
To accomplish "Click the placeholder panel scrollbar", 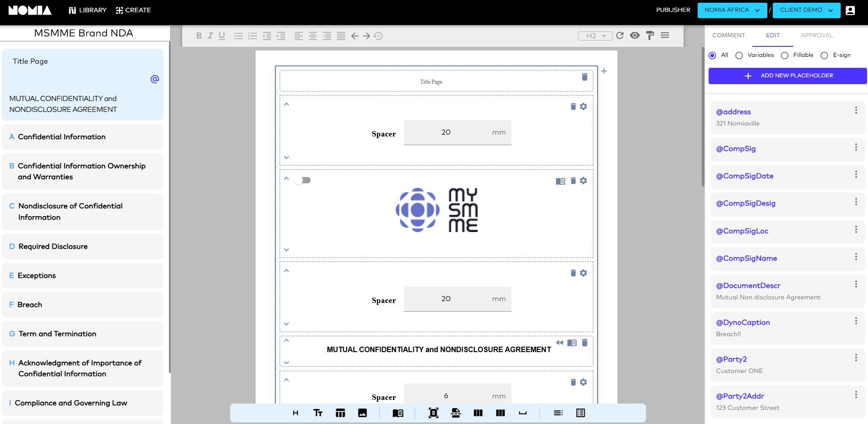I will click(703, 116).
